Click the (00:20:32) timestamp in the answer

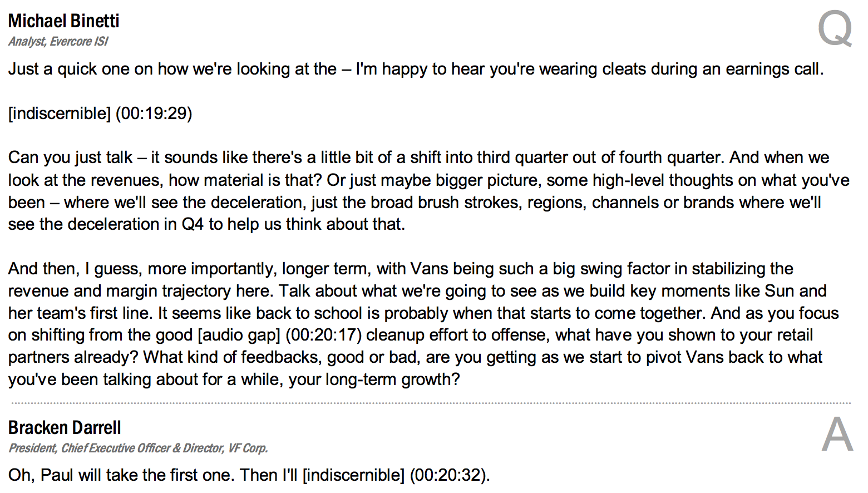pyautogui.click(x=450, y=475)
